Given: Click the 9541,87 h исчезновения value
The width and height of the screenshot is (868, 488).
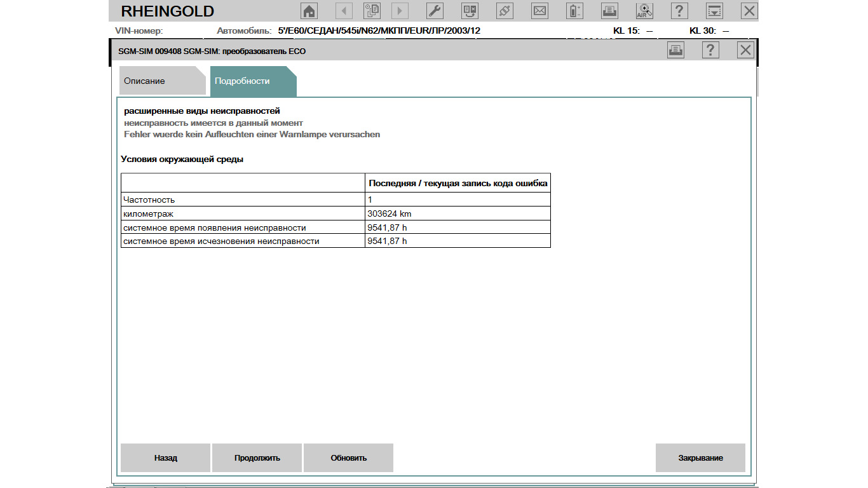Looking at the screenshot, I should pos(458,241).
